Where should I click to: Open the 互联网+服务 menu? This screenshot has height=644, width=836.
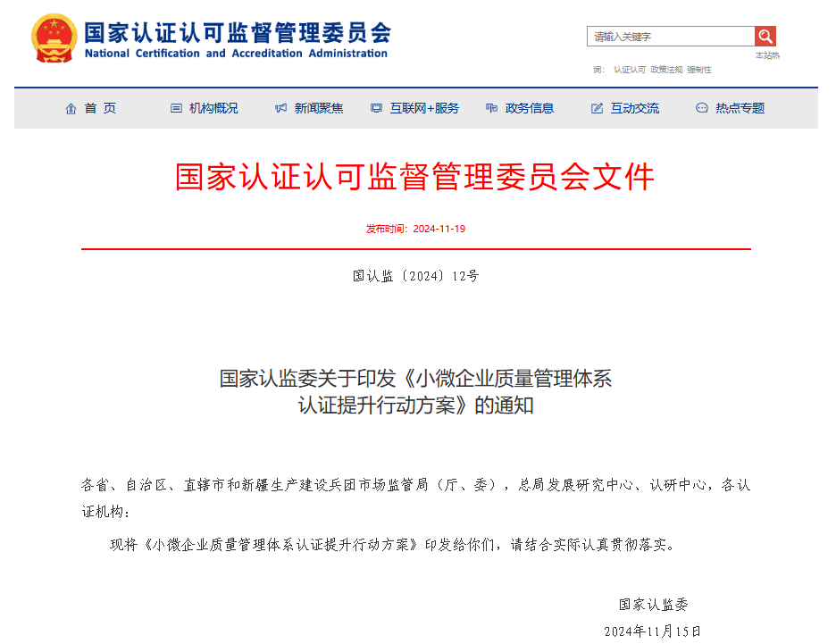tap(424, 108)
